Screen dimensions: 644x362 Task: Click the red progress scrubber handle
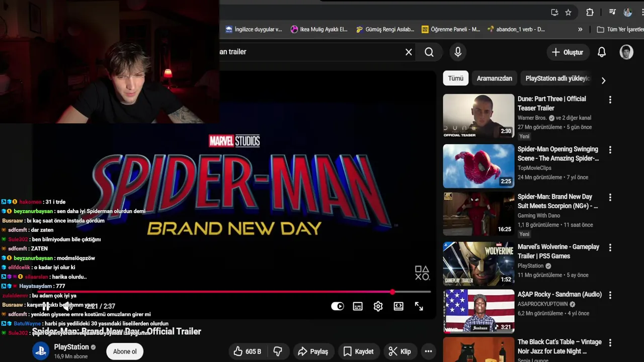[x=392, y=292]
